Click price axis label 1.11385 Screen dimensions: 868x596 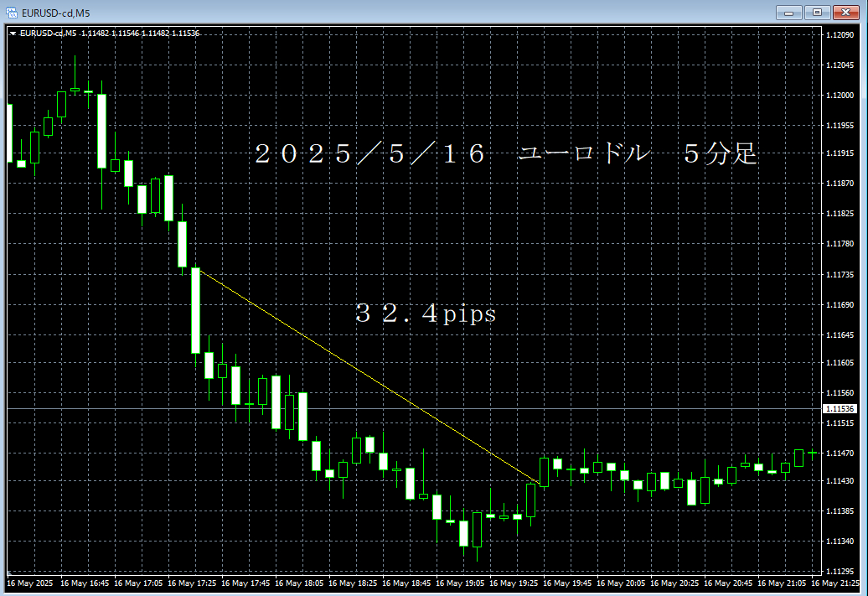point(840,511)
